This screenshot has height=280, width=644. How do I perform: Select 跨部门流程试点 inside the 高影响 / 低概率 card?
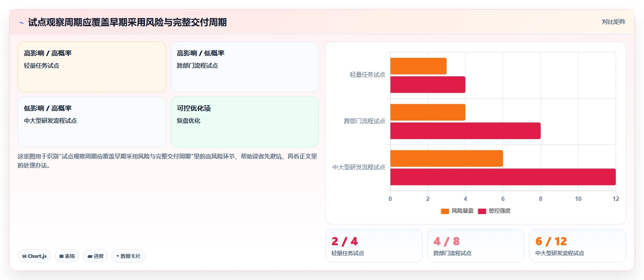click(x=197, y=65)
